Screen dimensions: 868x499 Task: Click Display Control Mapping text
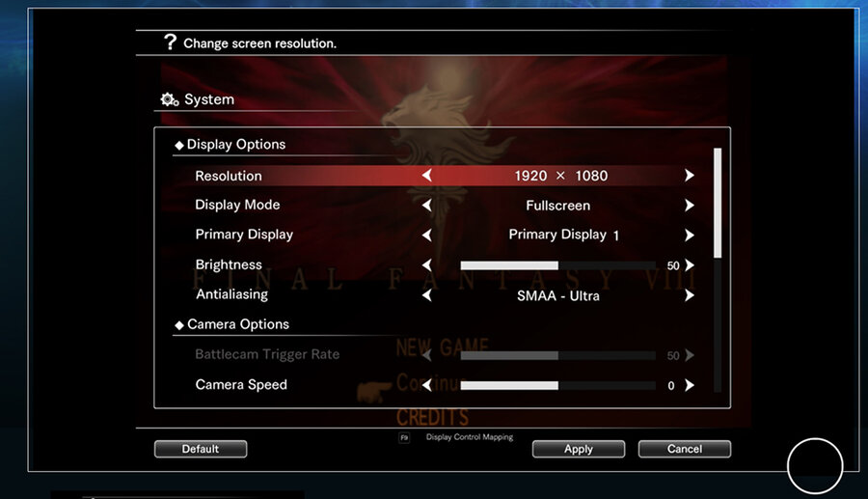click(x=470, y=437)
